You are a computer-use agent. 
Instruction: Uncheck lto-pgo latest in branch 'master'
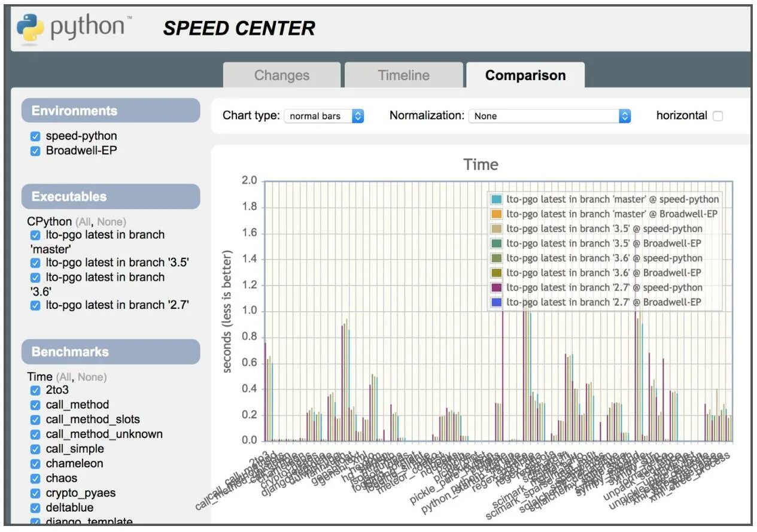click(x=35, y=235)
